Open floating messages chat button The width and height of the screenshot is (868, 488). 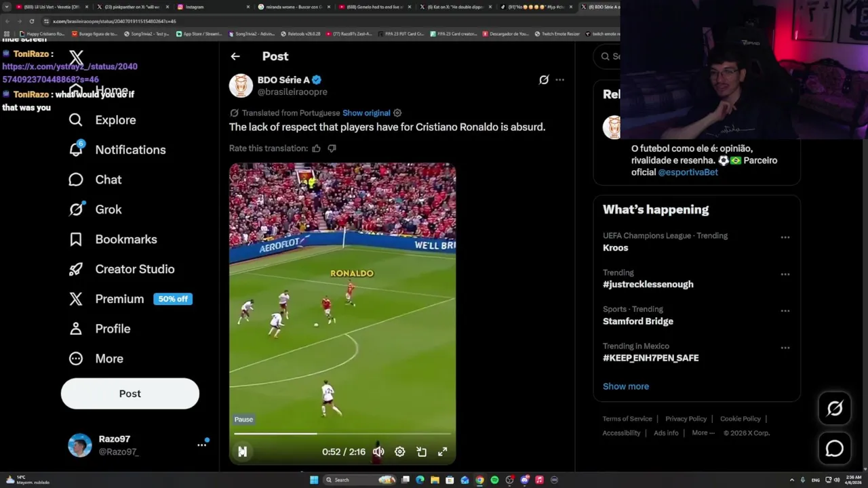tap(835, 449)
